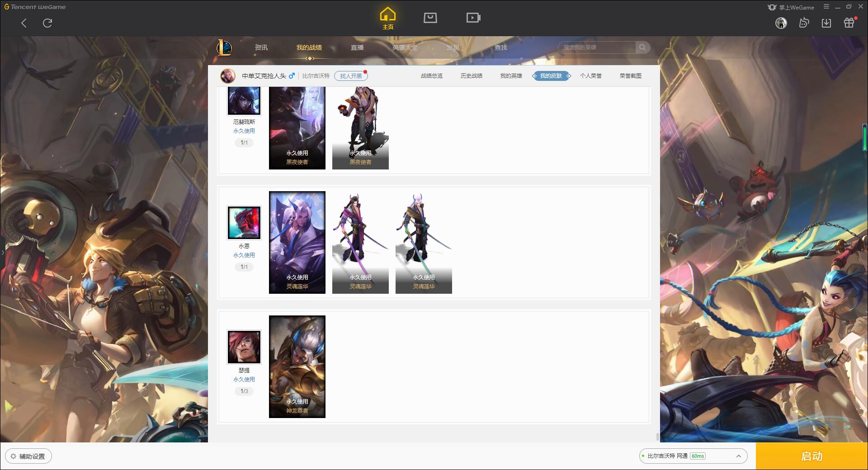Focus the 搜索我的英雄 search field
The height and width of the screenshot is (470, 868).
click(597, 47)
